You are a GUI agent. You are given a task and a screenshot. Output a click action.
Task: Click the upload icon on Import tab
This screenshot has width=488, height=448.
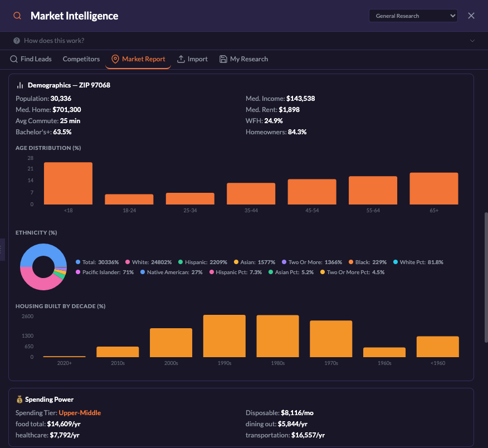point(181,59)
